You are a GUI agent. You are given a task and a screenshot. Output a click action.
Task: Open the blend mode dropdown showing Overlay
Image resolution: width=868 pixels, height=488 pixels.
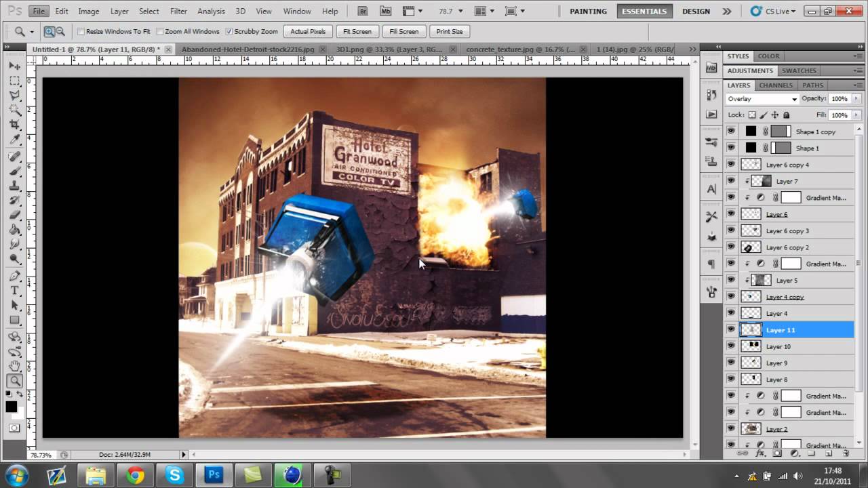(x=762, y=99)
